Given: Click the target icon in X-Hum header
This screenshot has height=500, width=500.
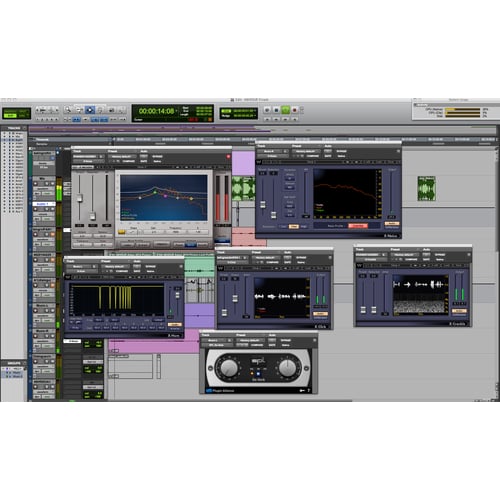Looking at the screenshot, I should (181, 266).
